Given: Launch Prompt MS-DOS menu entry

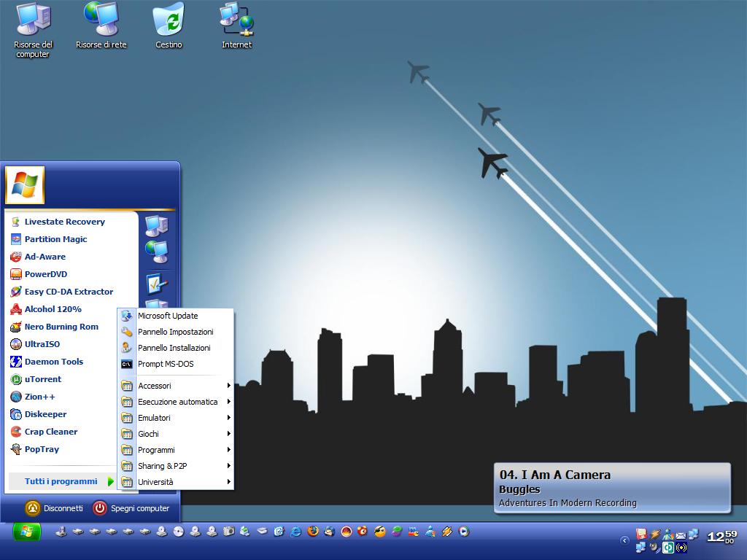Looking at the screenshot, I should [176, 364].
